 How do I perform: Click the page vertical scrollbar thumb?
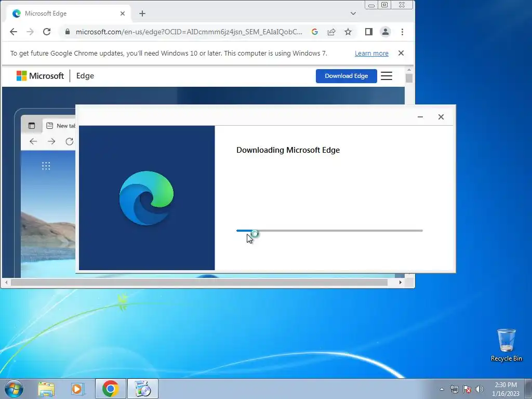click(x=409, y=78)
